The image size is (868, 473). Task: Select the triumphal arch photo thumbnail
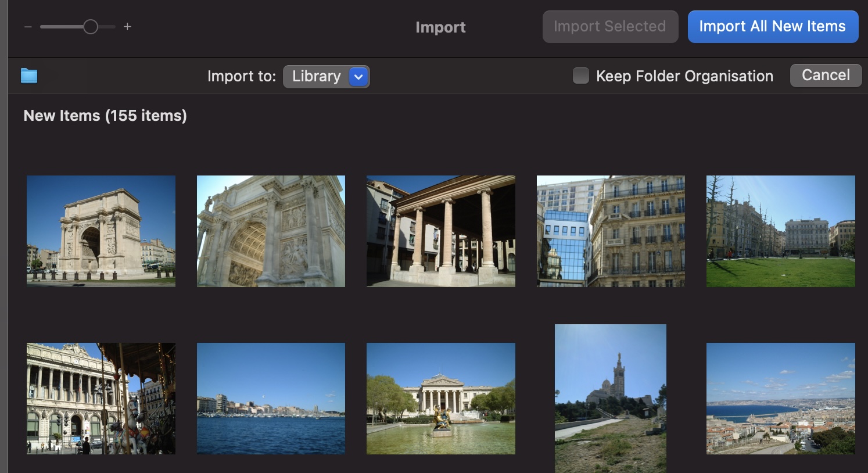[x=101, y=231]
